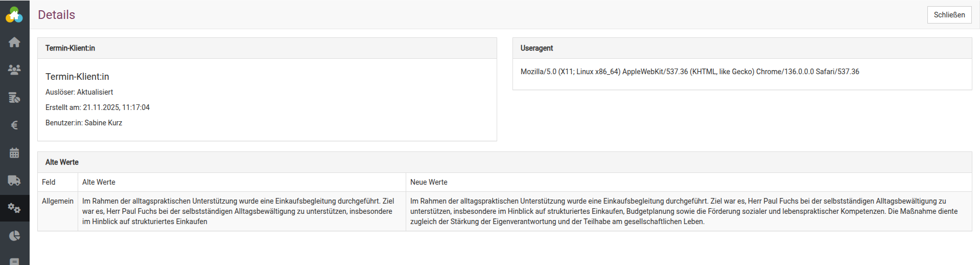
Task: Open the clients group icon
Action: click(x=14, y=70)
